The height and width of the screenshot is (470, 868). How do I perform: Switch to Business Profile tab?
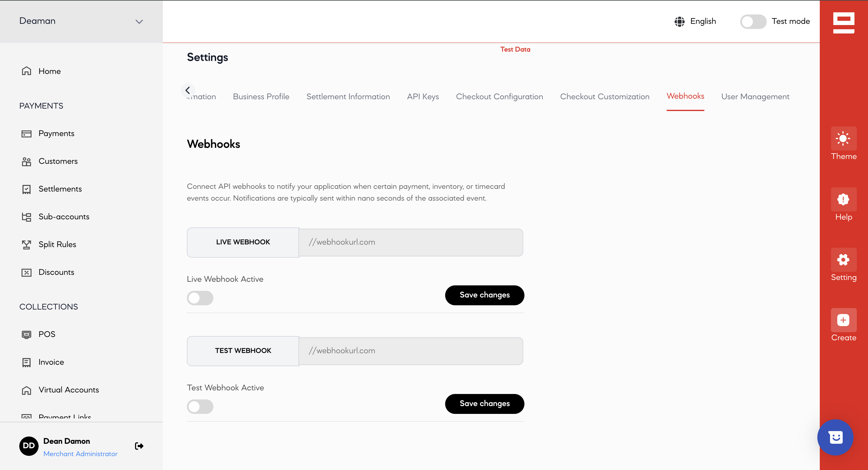pyautogui.click(x=261, y=97)
